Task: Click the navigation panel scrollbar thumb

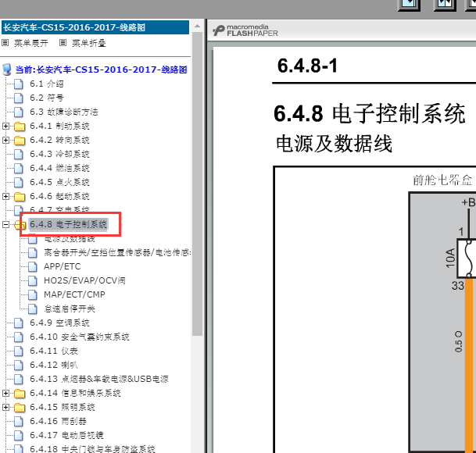Action: click(x=197, y=184)
